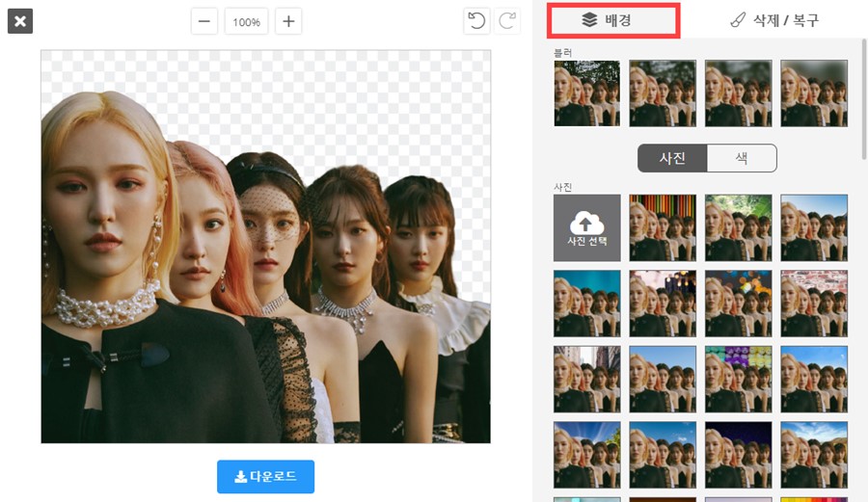Pick the bokeh lights background thumbnail
The image size is (868, 502).
click(x=739, y=304)
